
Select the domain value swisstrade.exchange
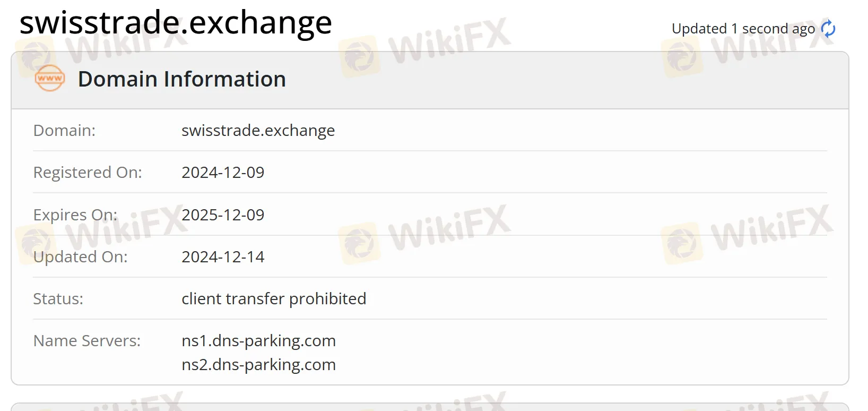[x=258, y=131]
